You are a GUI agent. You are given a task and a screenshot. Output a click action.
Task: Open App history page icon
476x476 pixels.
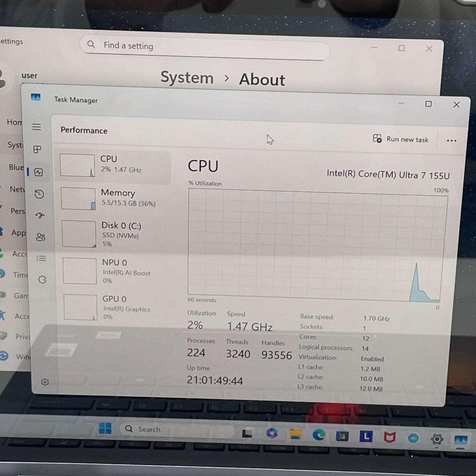pos(39,194)
